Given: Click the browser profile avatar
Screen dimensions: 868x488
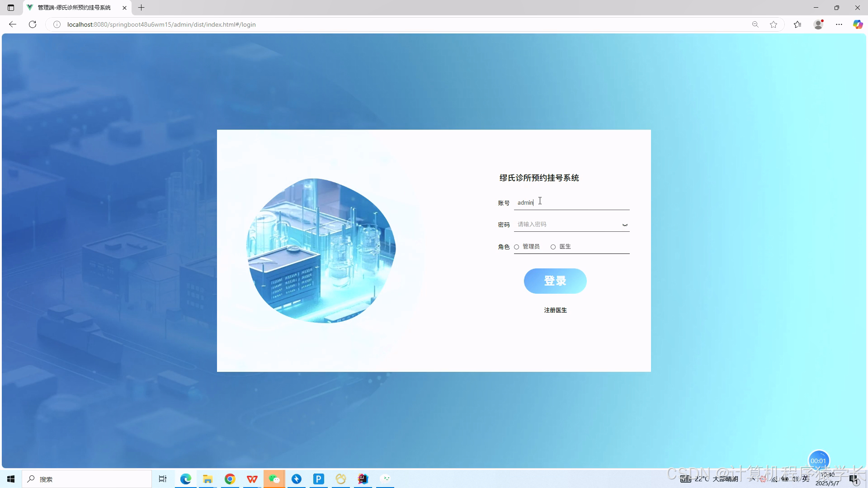Looking at the screenshot, I should (x=818, y=24).
